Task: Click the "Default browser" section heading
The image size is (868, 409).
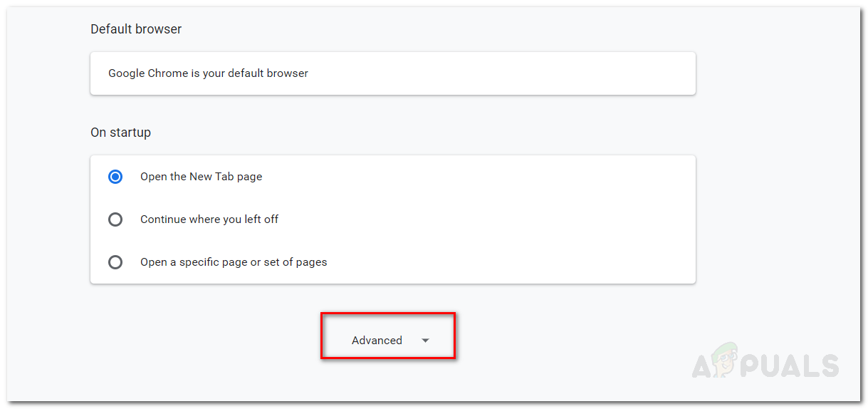Action: [x=136, y=29]
